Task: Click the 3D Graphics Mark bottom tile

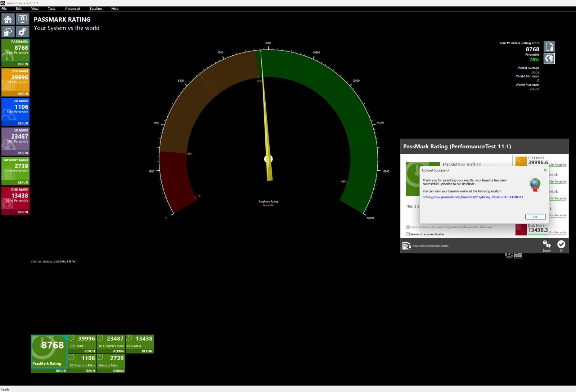Action: (x=111, y=344)
